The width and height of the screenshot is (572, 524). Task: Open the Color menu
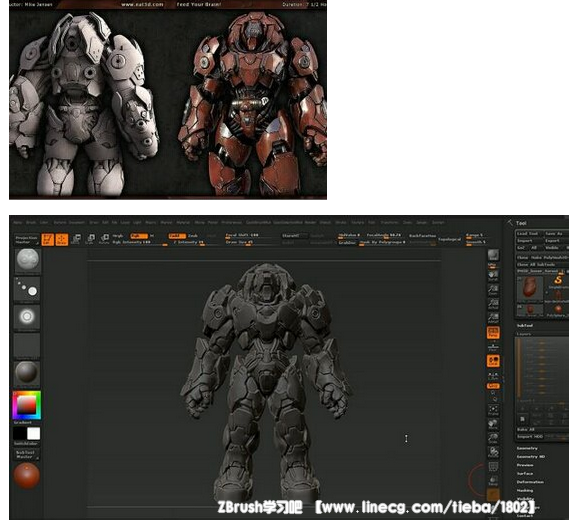[x=44, y=222]
